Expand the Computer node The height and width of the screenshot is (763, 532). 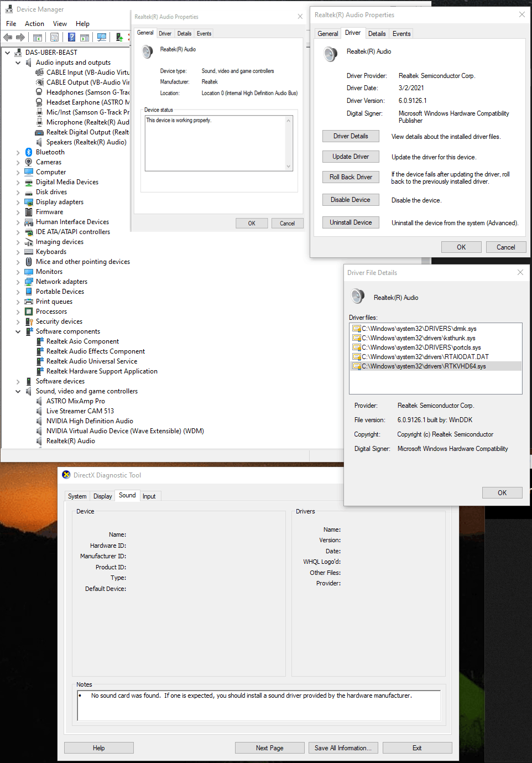coord(18,172)
